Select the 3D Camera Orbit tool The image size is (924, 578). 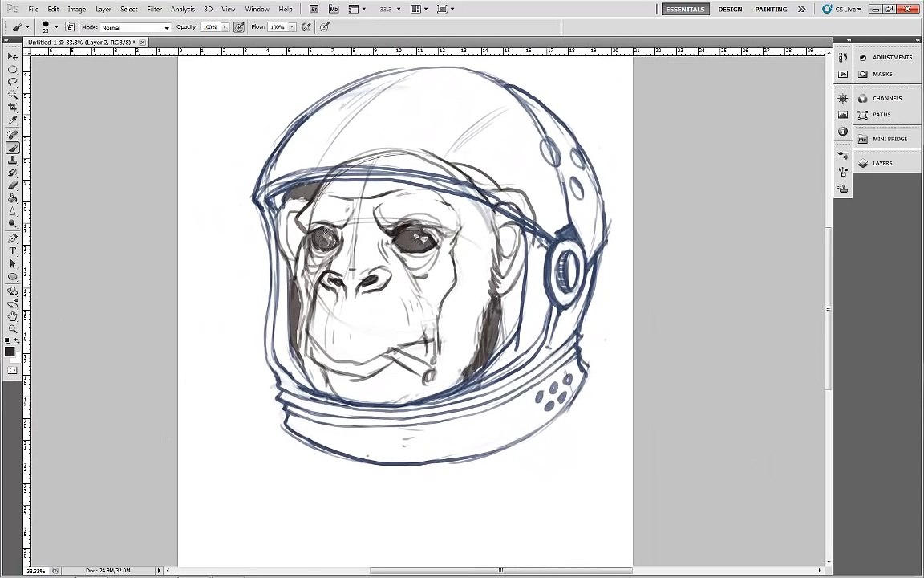pos(12,303)
